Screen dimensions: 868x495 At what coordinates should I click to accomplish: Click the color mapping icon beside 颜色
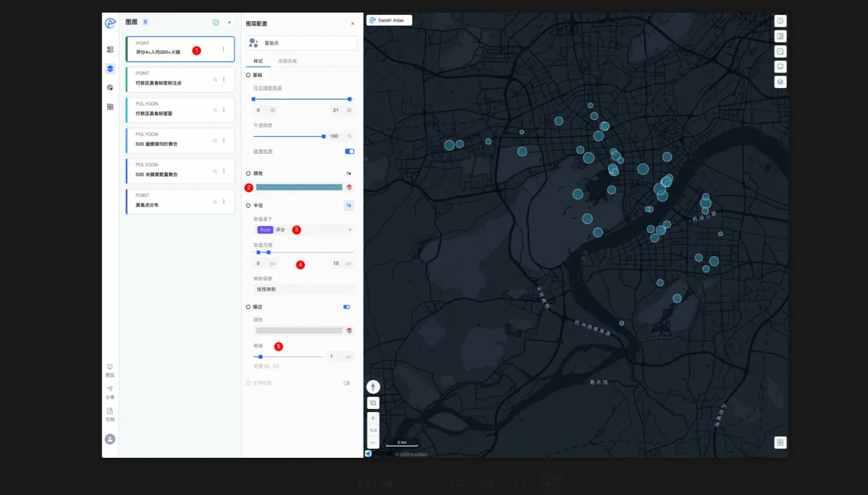click(349, 173)
